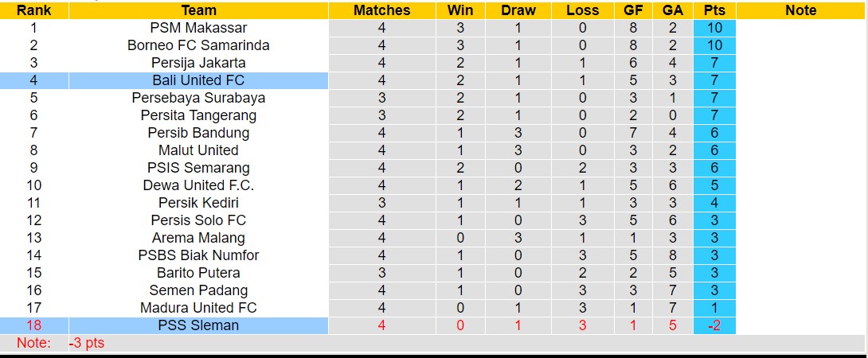Click the highlighted Bali United FC row
868x358 pixels.
[198, 80]
